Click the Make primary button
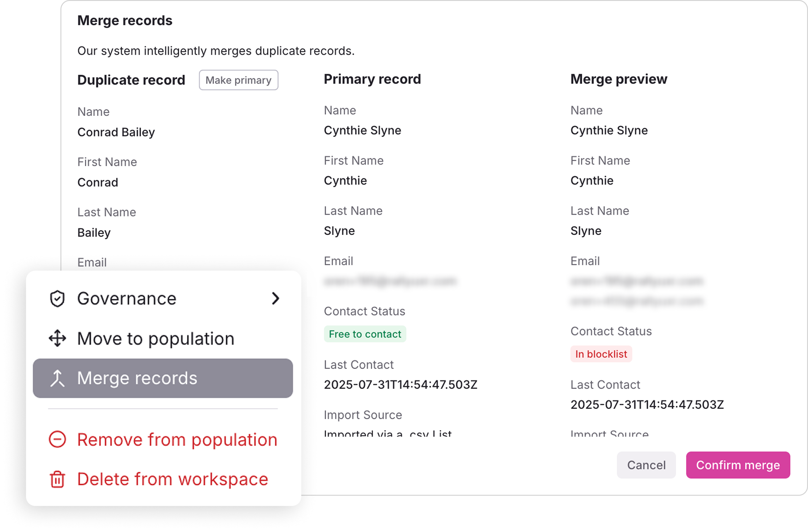This screenshot has height=532, width=808. [238, 80]
